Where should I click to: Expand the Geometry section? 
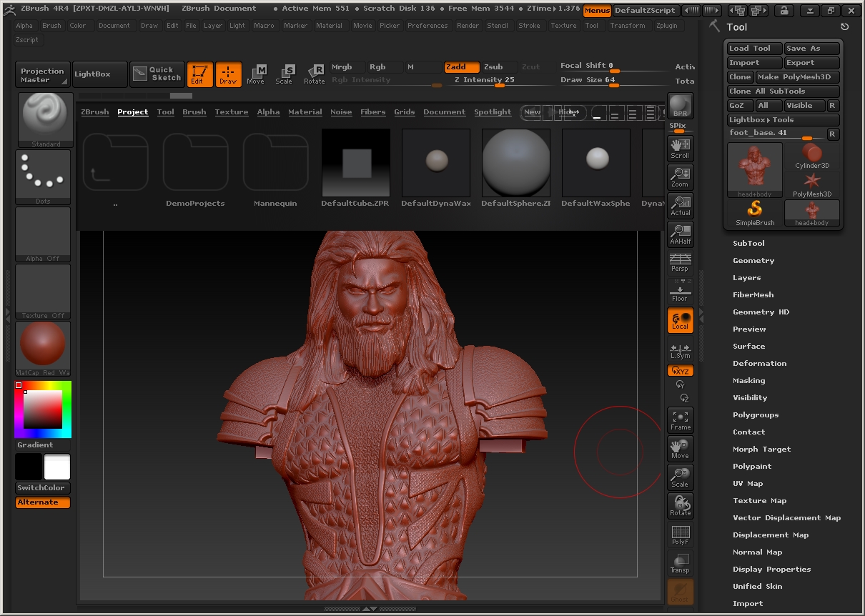point(753,260)
